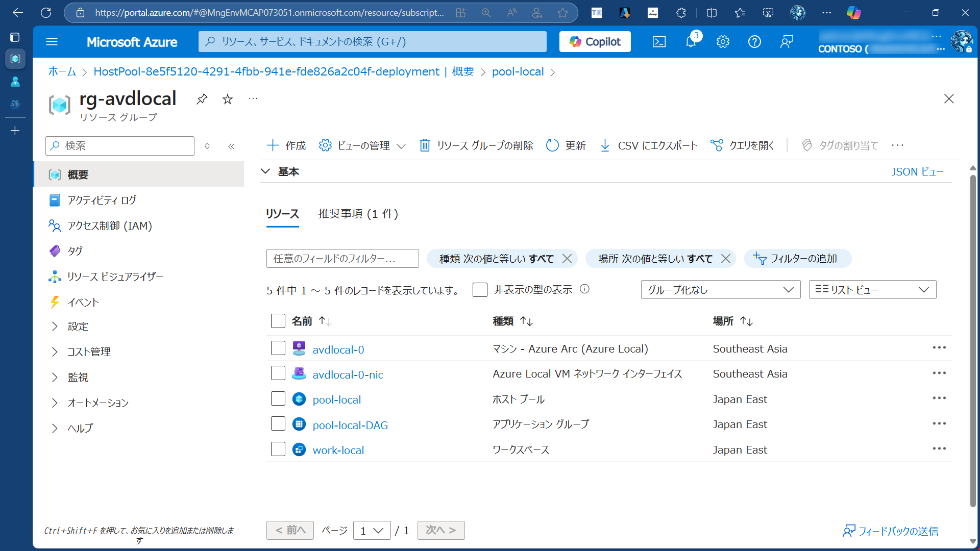Open the Cloud Shell terminal icon
The width and height of the screenshot is (980, 551).
pos(659,42)
